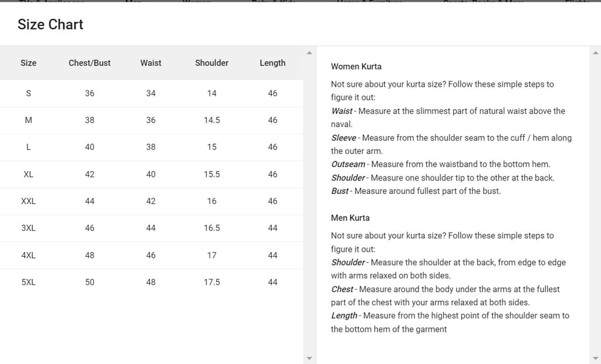Screen dimensions: 601x364
Task: Click the Women Kurta heading
Action: click(x=356, y=66)
